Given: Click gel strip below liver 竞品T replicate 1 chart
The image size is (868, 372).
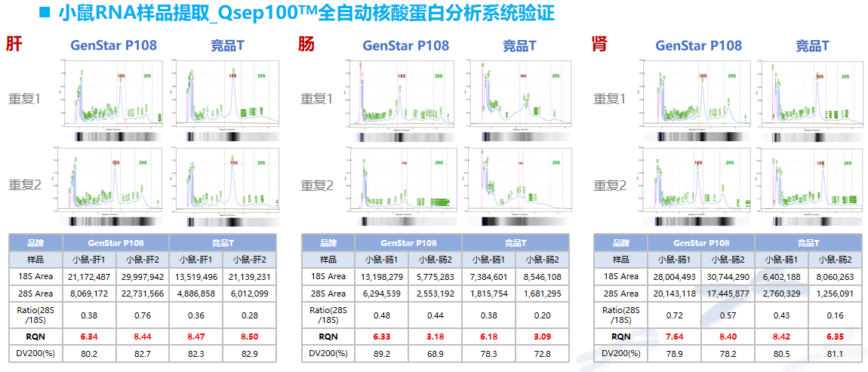Looking at the screenshot, I should click(225, 137).
